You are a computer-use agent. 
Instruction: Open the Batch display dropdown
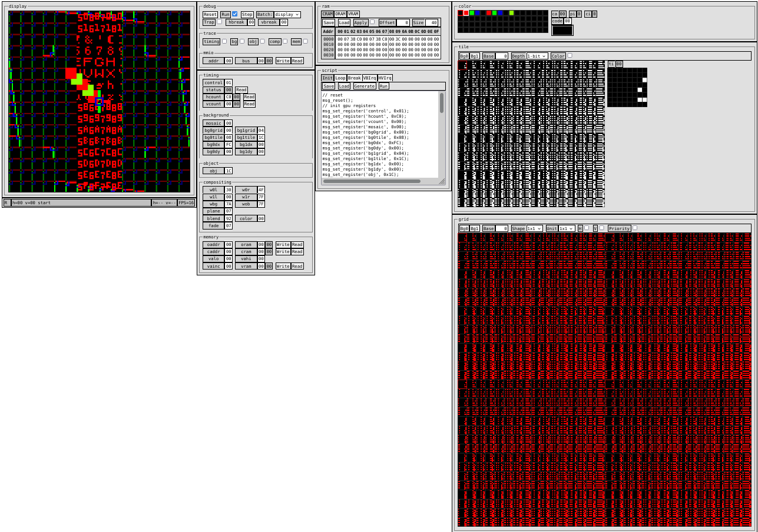(287, 15)
